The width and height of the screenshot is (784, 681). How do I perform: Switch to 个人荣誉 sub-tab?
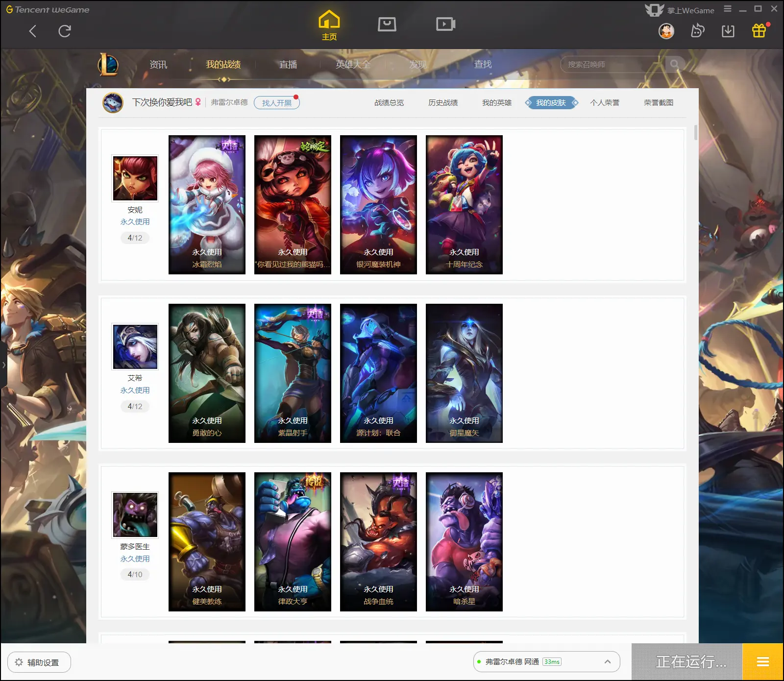tap(605, 103)
